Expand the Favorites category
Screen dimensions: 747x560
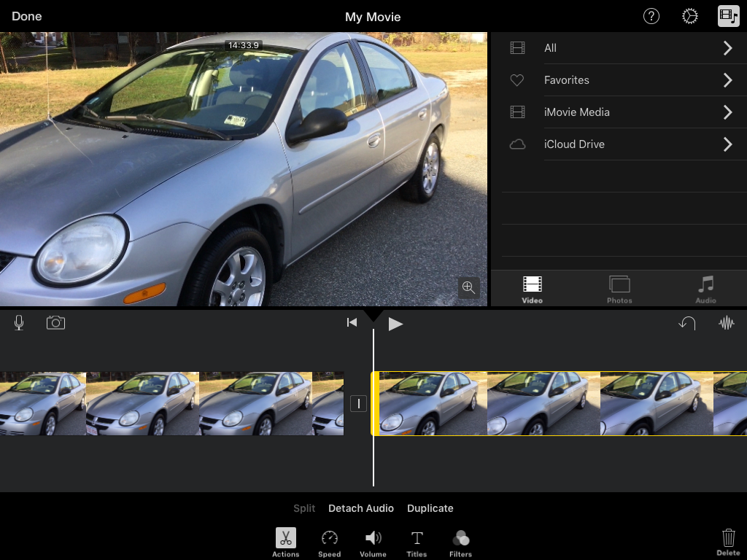tap(619, 80)
